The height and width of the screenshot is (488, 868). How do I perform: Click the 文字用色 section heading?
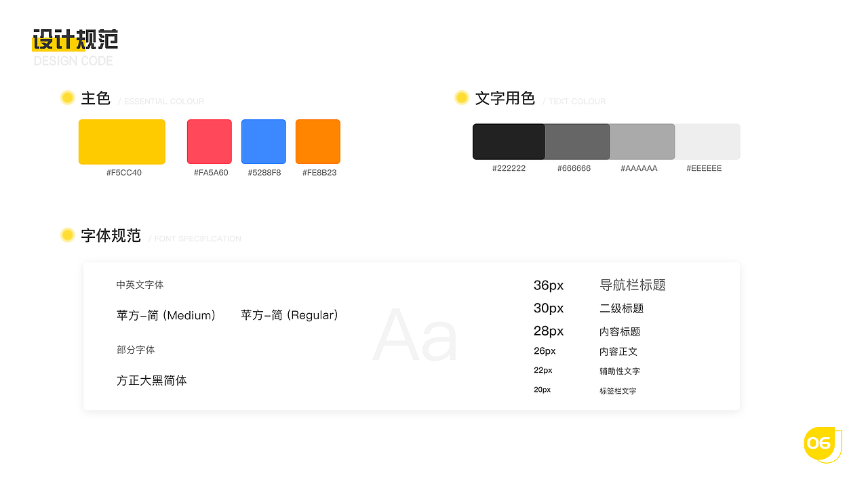(506, 98)
